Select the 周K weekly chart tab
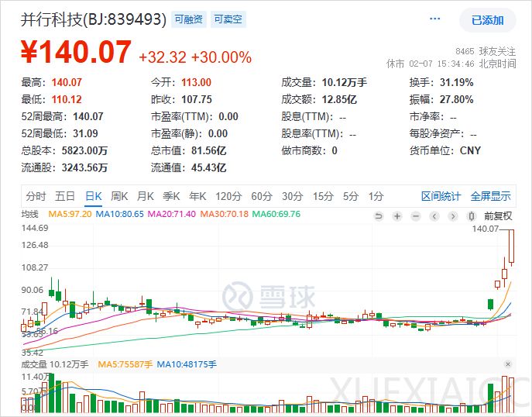The image size is (532, 417). point(119,196)
